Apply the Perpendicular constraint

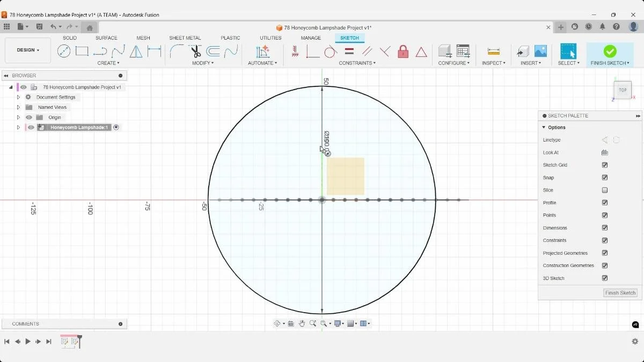(x=385, y=51)
